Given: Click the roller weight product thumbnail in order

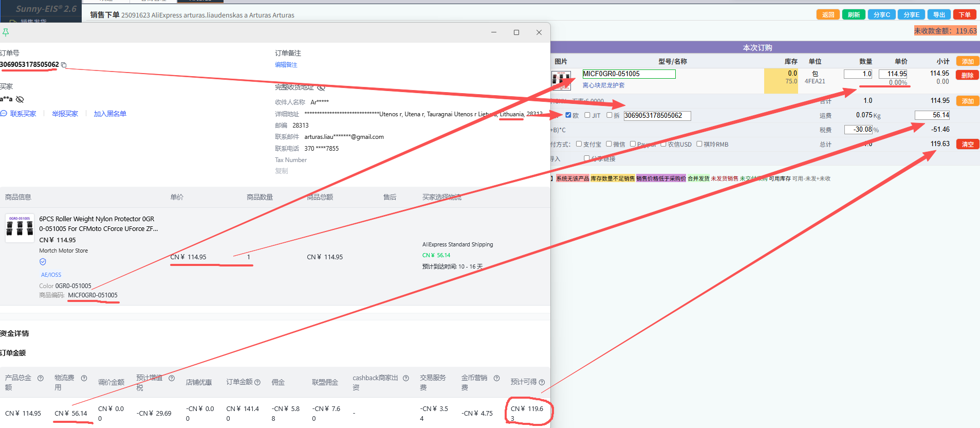Looking at the screenshot, I should pos(20,228).
